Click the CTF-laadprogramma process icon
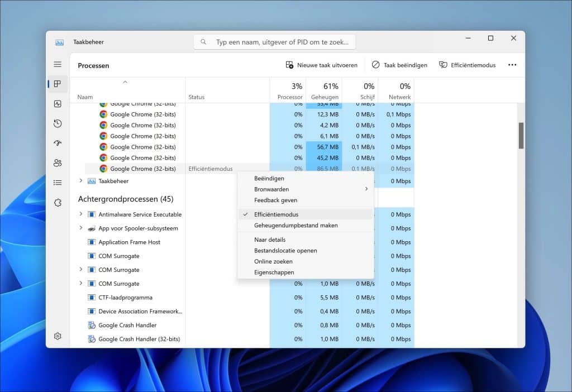This screenshot has width=572, height=392. click(x=92, y=298)
